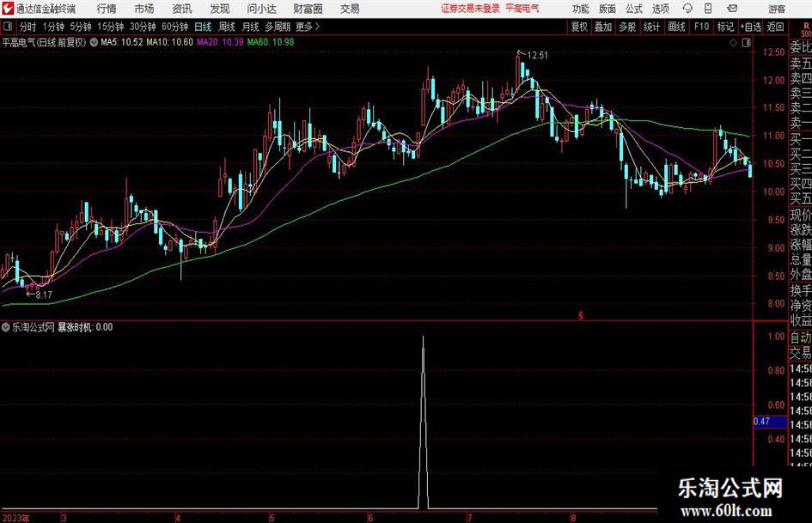Viewport: 812px width, 523px height.
Task: Open the 发现 menu
Action: tap(220, 9)
